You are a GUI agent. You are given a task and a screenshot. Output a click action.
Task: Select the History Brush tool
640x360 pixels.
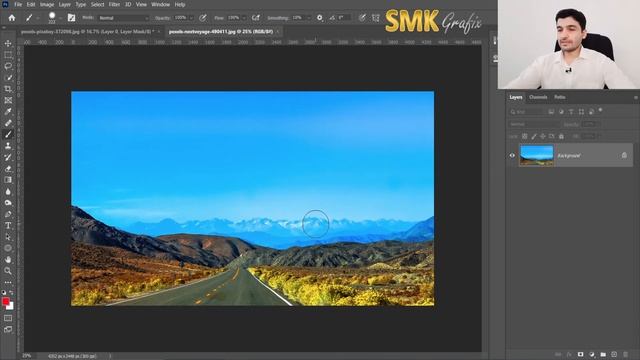point(8,157)
